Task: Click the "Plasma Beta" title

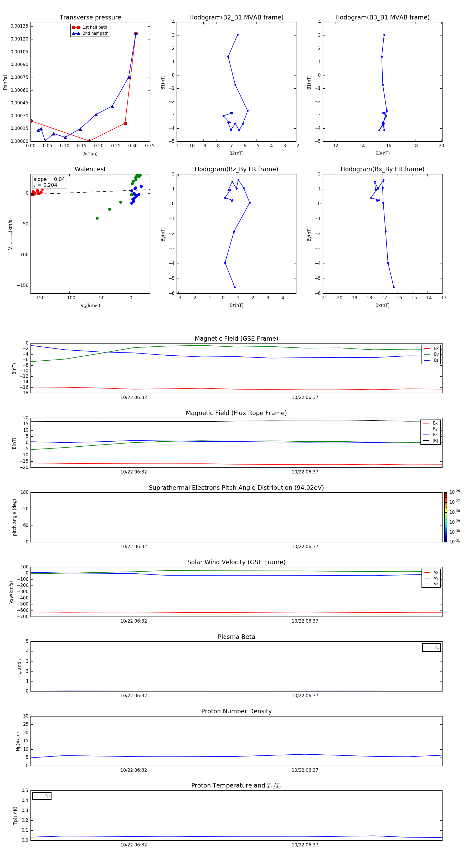Action: click(x=236, y=637)
